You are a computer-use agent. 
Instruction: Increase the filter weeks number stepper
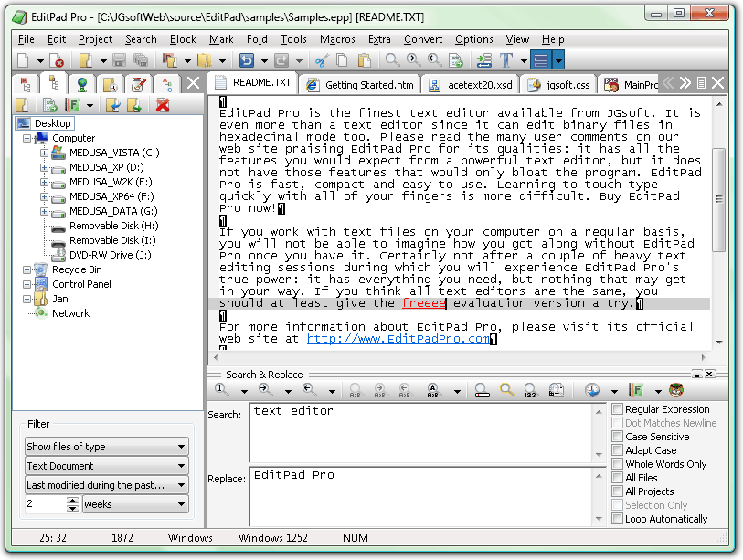point(72,501)
